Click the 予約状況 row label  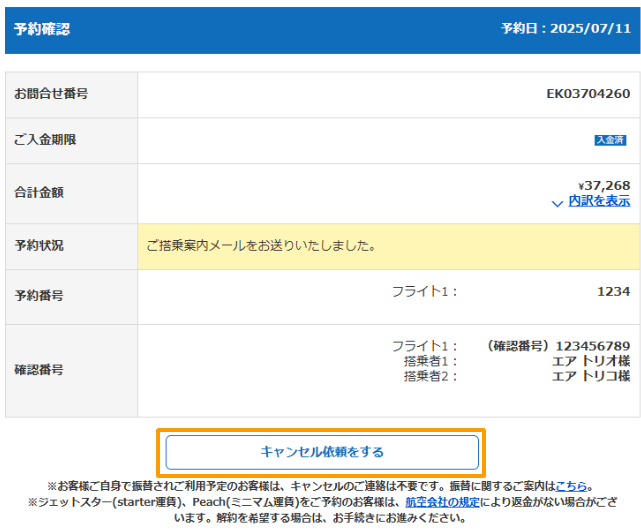pos(39,245)
